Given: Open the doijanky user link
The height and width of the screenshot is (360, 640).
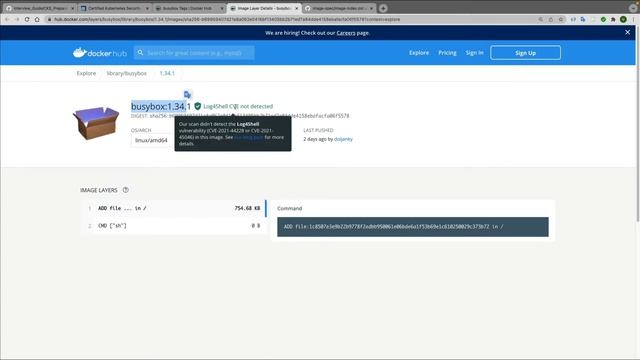Looking at the screenshot, I should coord(343,139).
